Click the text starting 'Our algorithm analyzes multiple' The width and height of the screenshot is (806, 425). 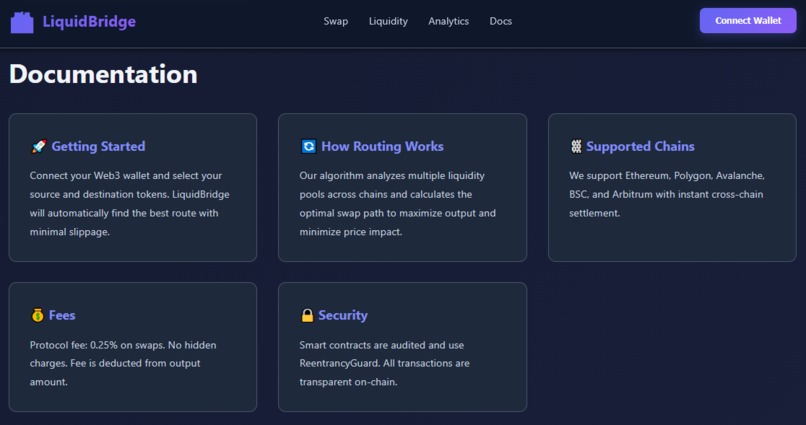398,204
